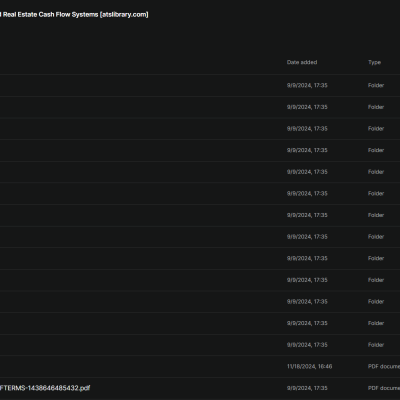Image resolution: width=400 pixels, height=400 pixels.
Task: Click PDF document type in the FTERMS row
Action: pos(384,388)
